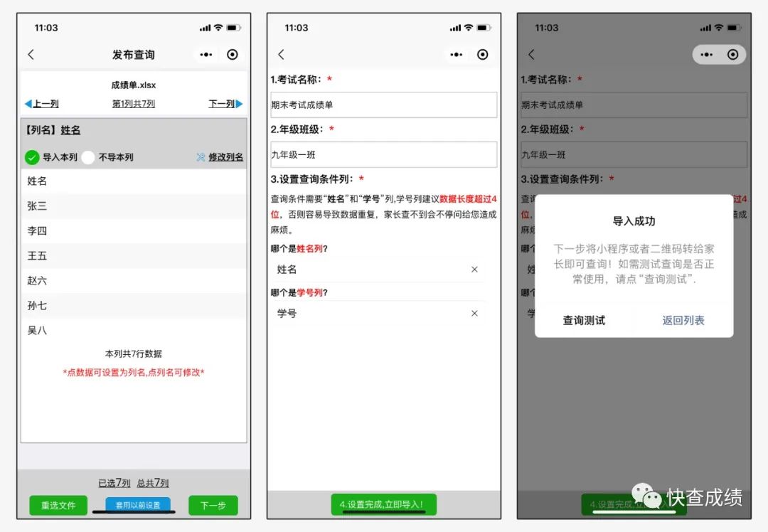768x532 pixels.
Task: Click the 【列名】姓名 header
Action: 53,130
